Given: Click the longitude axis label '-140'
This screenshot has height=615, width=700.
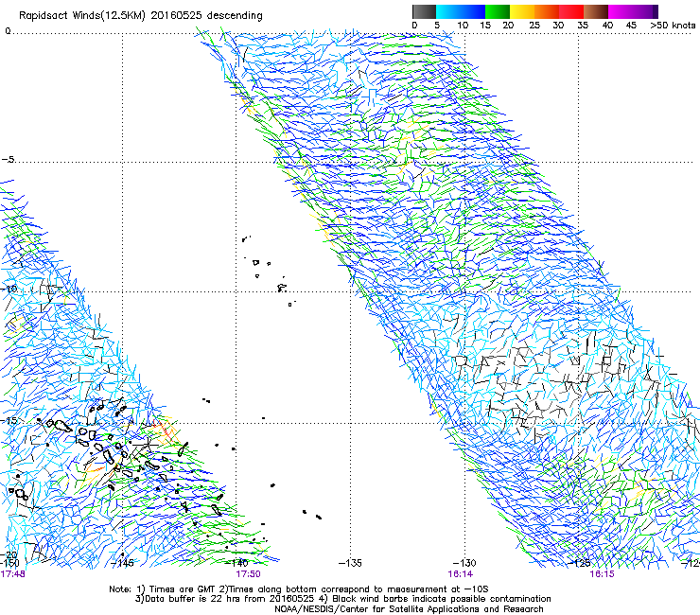Looking at the screenshot, I should [x=236, y=563].
